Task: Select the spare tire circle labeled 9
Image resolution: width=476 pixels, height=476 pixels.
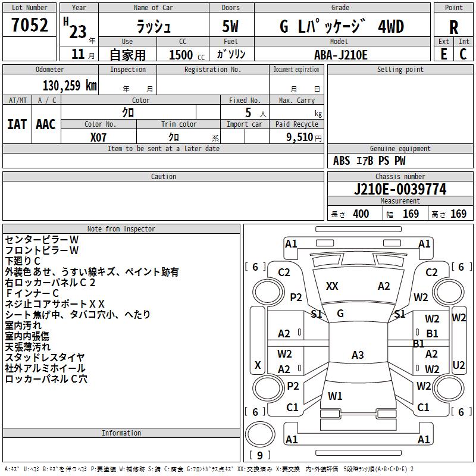Action: tap(260, 434)
